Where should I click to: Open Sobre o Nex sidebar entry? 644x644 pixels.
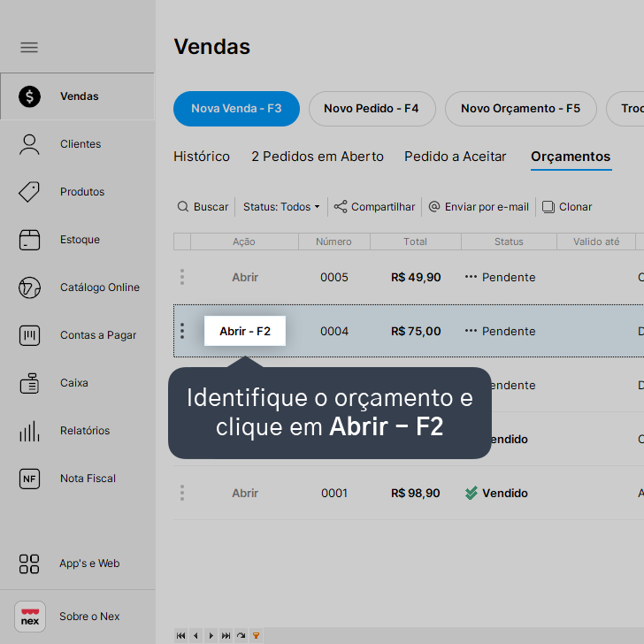point(89,617)
